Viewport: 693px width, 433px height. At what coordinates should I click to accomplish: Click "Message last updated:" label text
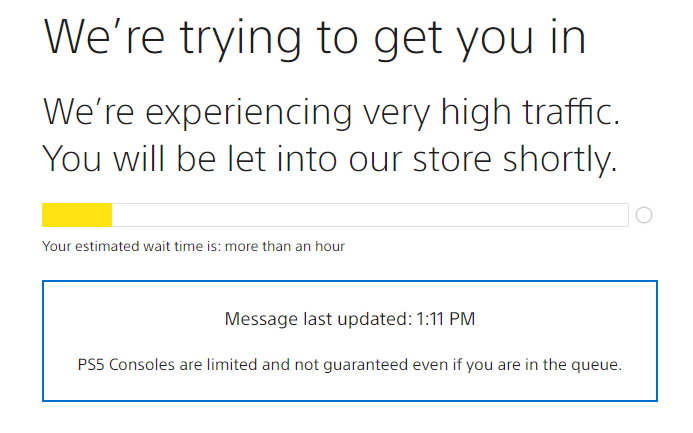click(318, 319)
